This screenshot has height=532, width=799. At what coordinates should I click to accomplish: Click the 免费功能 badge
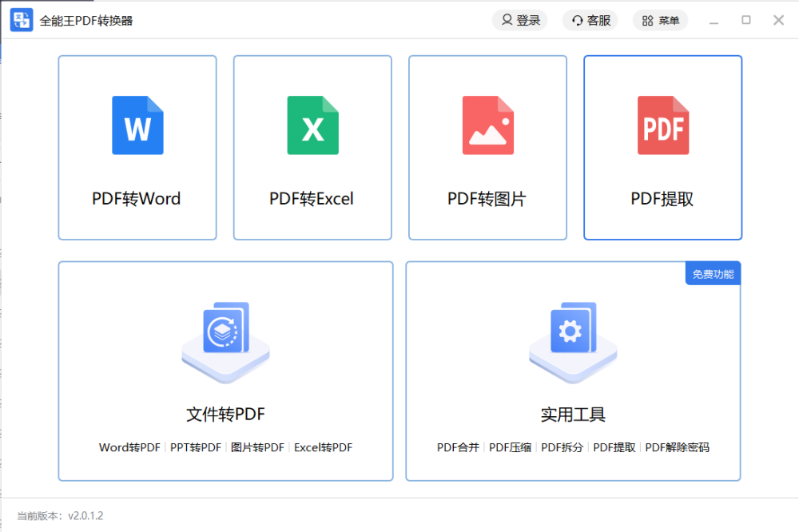[x=713, y=274]
